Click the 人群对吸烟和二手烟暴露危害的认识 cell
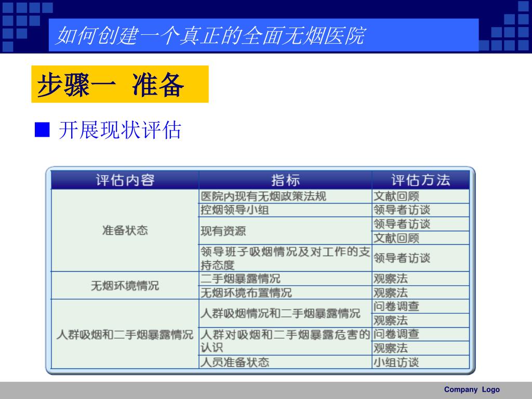532x399 pixels. pos(285,341)
